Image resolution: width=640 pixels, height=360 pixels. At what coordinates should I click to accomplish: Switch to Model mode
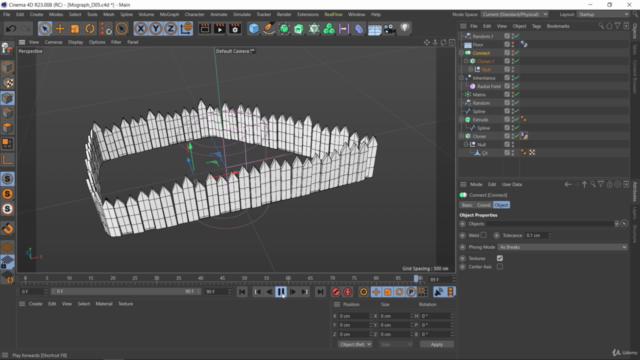point(7,67)
